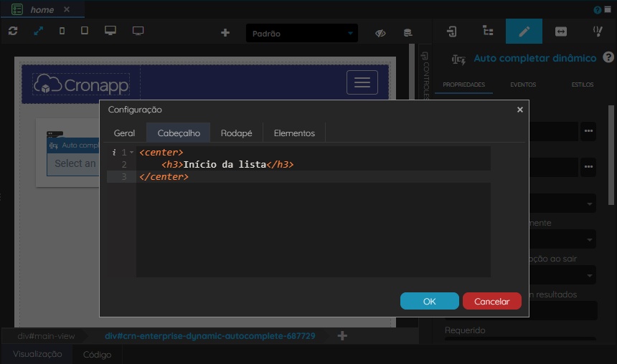This screenshot has width=617, height=364.
Task: Click line number 3 in gutter
Action: click(x=124, y=177)
